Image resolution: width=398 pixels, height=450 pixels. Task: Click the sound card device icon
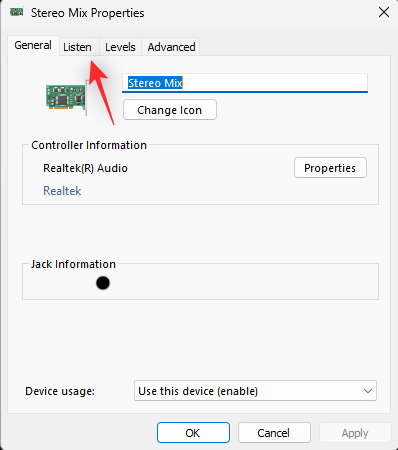pos(66,97)
